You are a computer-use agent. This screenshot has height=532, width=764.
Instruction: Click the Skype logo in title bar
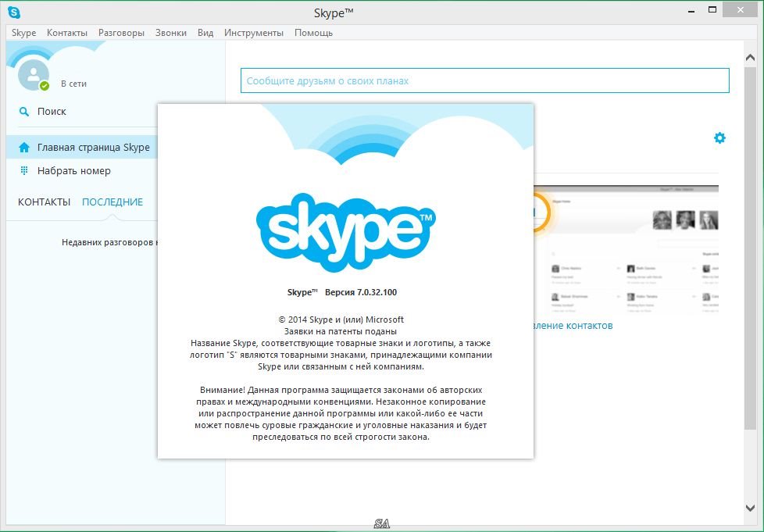point(14,12)
